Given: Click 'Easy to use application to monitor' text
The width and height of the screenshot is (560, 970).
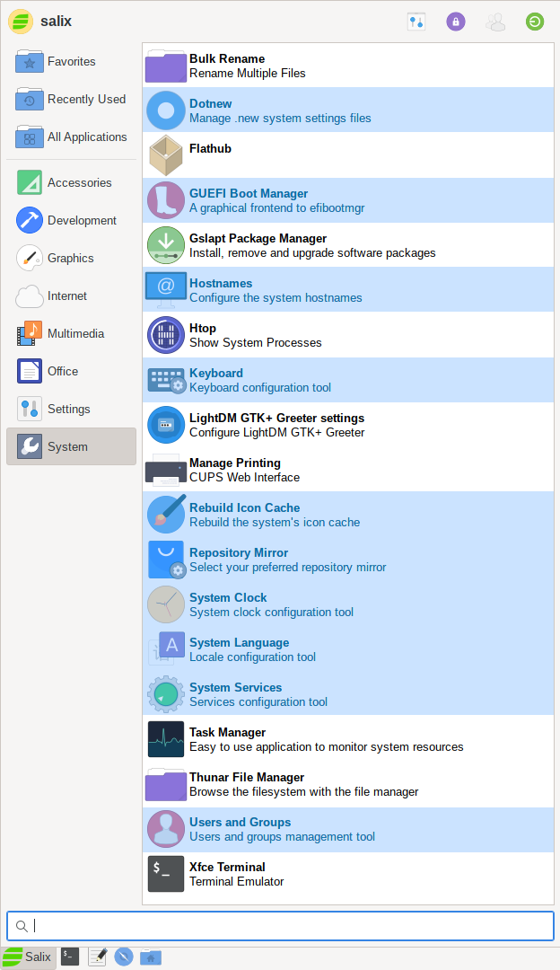Looking at the screenshot, I should click(282, 746).
